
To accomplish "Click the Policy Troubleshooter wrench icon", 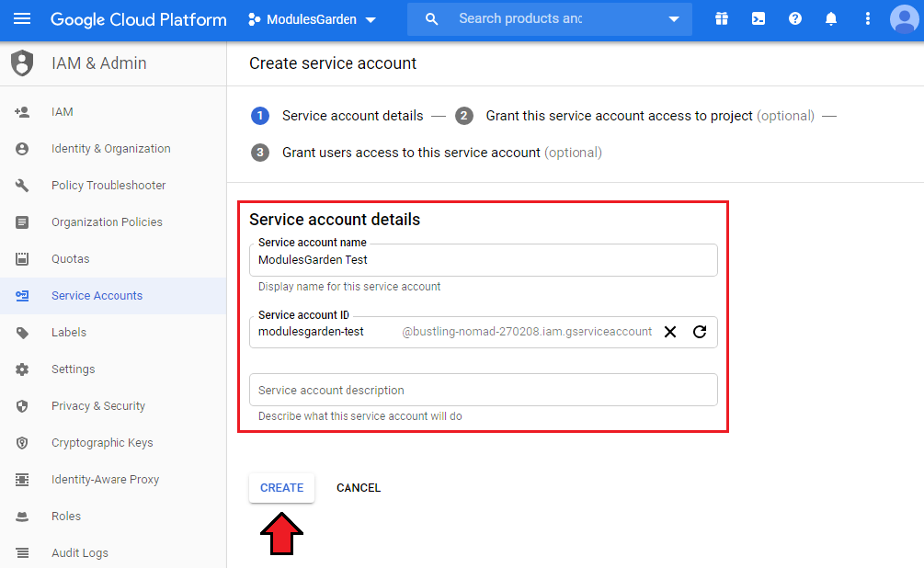I will 22,186.
